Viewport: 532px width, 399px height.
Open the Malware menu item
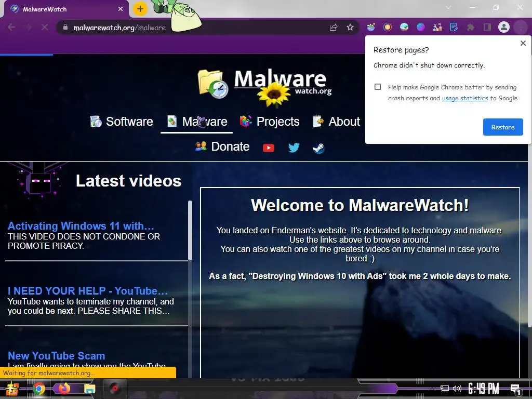coord(197,122)
